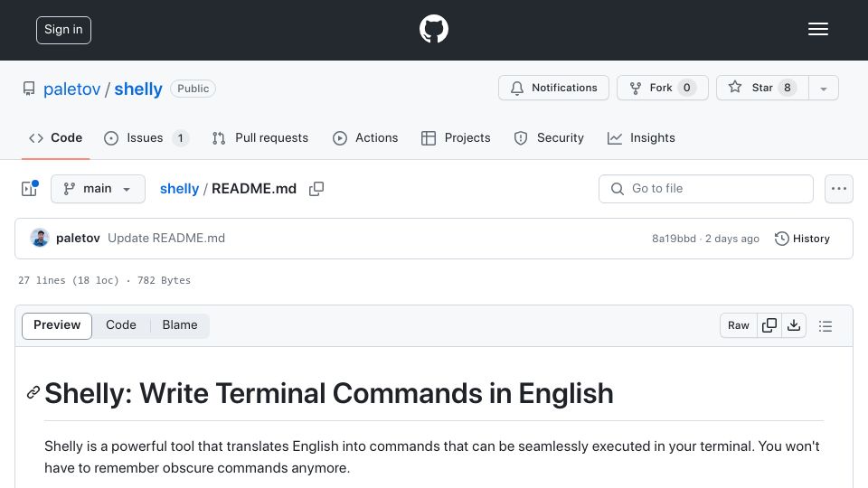Switch to Code file view
This screenshot has width=868, height=488.
[121, 325]
